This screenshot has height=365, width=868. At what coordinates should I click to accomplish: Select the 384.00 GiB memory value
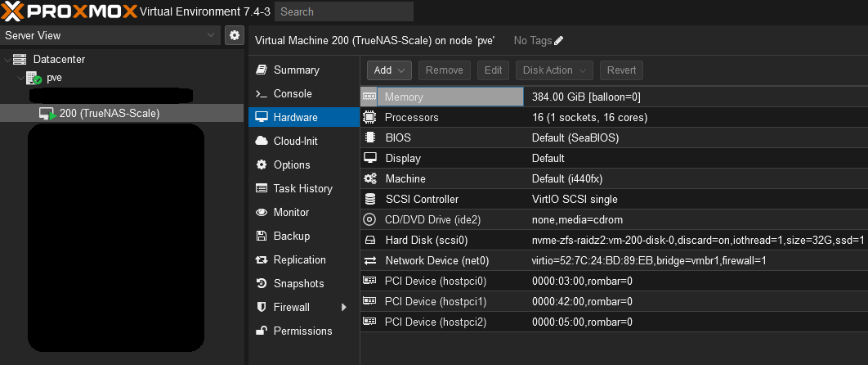pos(586,97)
